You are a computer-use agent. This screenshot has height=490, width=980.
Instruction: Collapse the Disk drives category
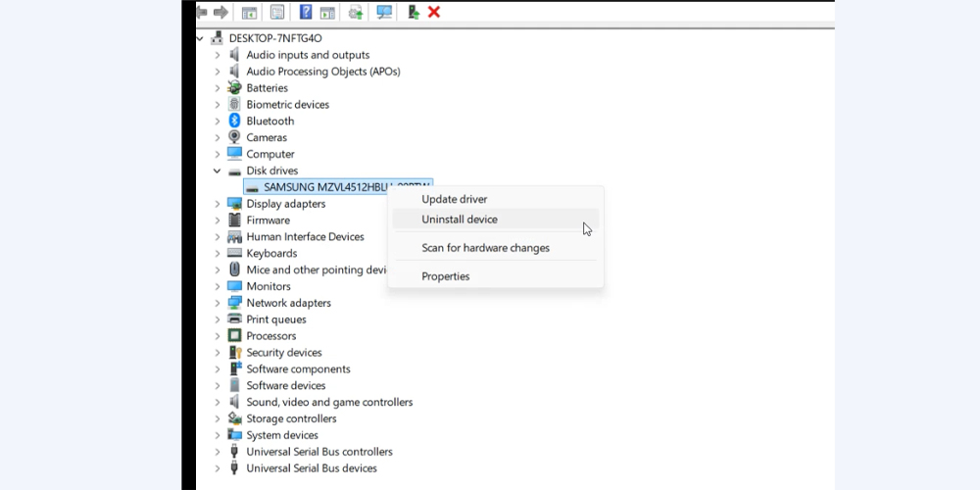click(218, 171)
